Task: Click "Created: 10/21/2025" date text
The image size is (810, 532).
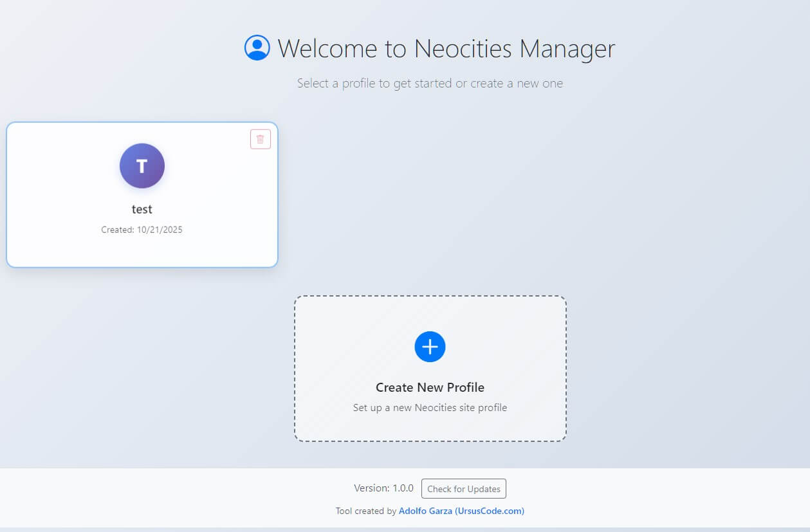Action: [x=142, y=230]
